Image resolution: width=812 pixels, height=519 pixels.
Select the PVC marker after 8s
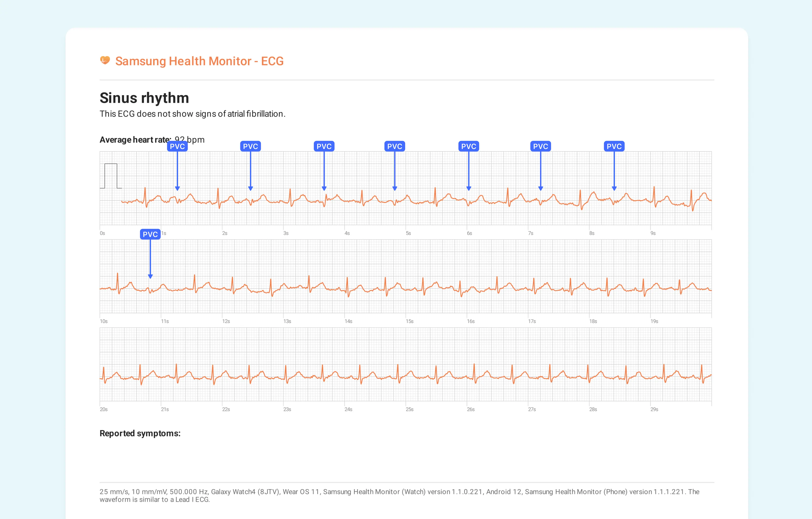tap(614, 146)
